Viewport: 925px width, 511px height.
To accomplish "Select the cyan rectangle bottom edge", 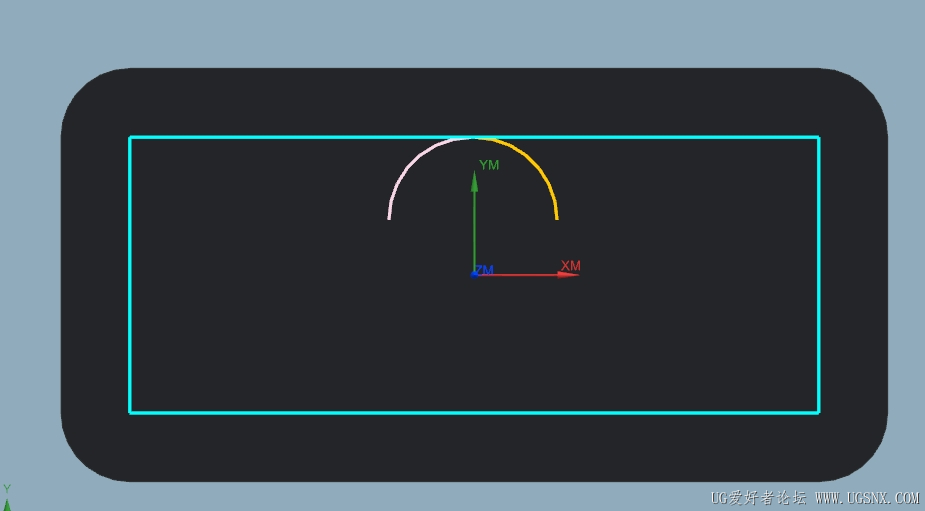I will [x=474, y=412].
